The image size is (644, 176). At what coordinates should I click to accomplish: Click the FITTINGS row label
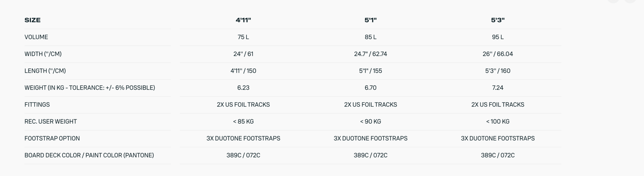pos(37,104)
